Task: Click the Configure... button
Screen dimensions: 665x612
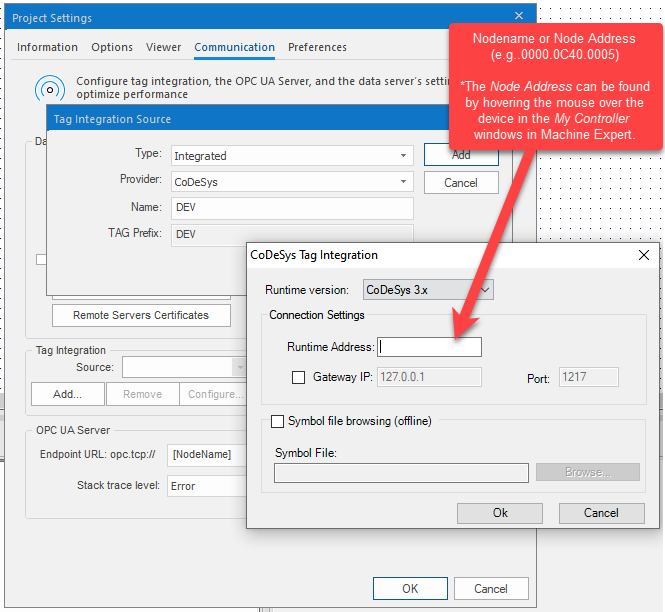Action: pyautogui.click(x=213, y=394)
